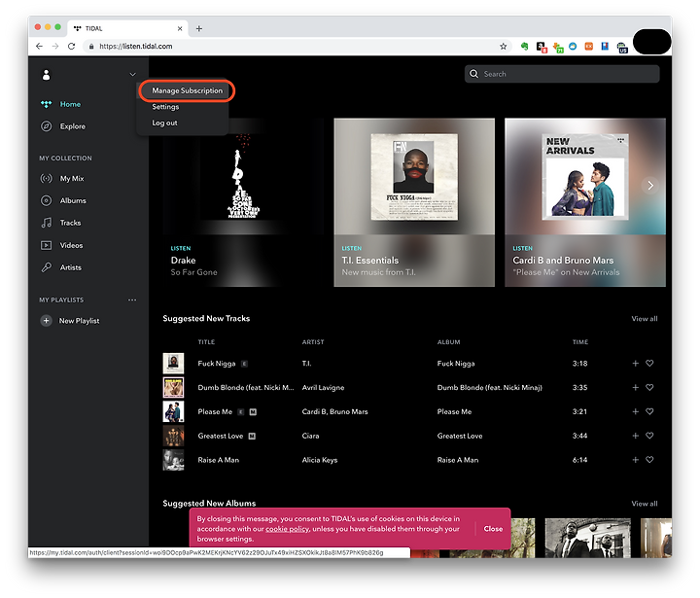Click the address bar URL

tap(136, 46)
